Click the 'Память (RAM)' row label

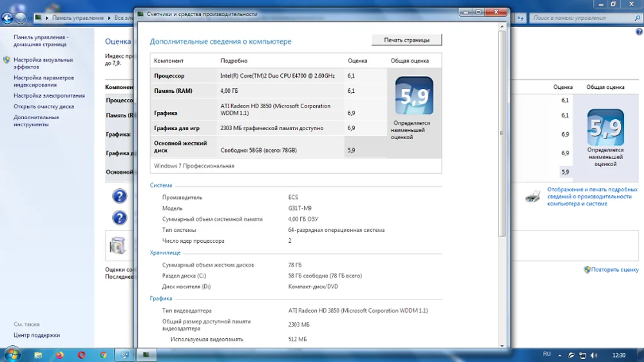click(173, 91)
